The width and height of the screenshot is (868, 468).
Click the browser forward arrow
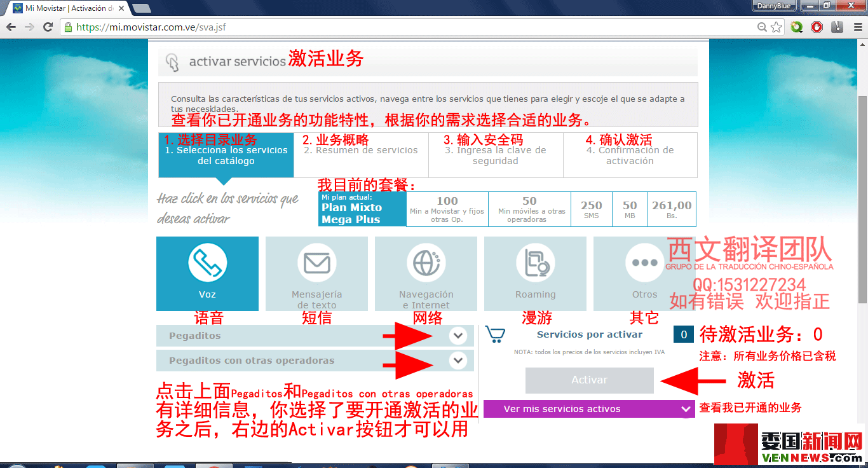point(29,27)
